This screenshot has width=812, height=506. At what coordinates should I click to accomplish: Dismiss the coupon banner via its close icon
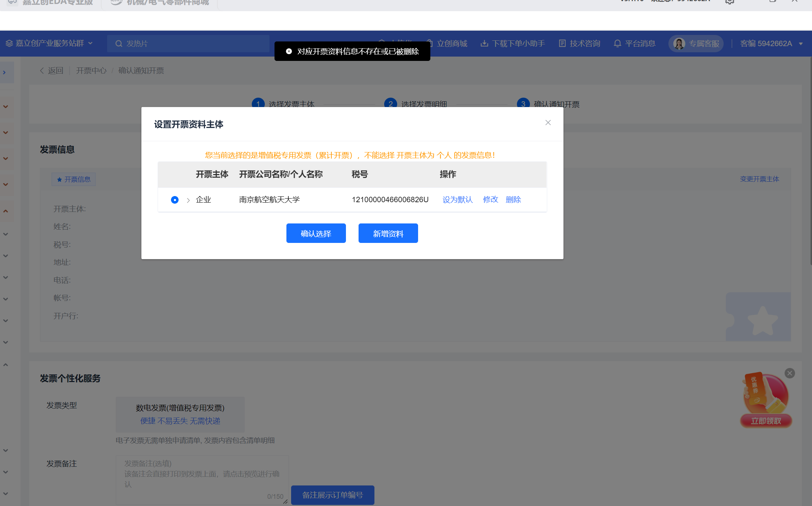(x=790, y=373)
